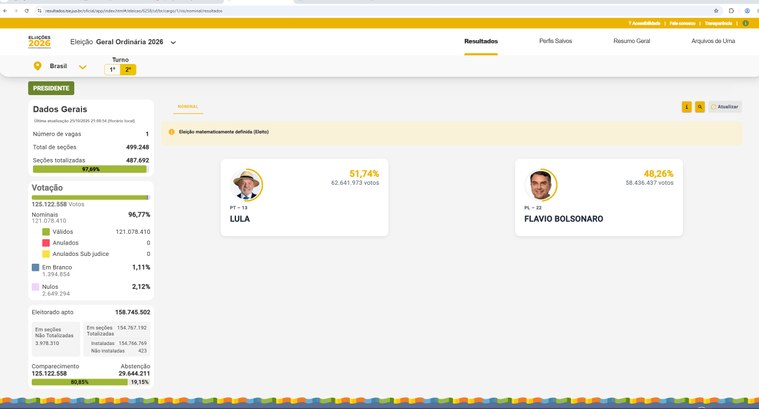This screenshot has height=409, width=759.
Task: Click the 58.436.437 votos count
Action: click(649, 183)
